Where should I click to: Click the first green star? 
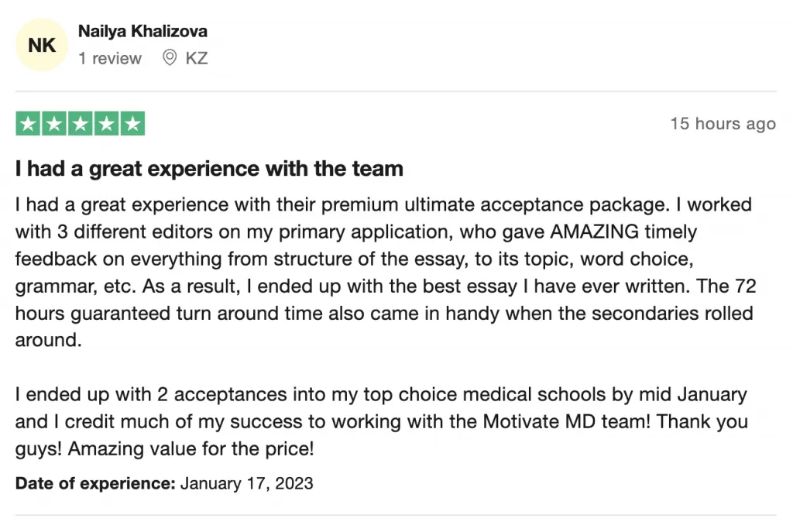click(29, 123)
